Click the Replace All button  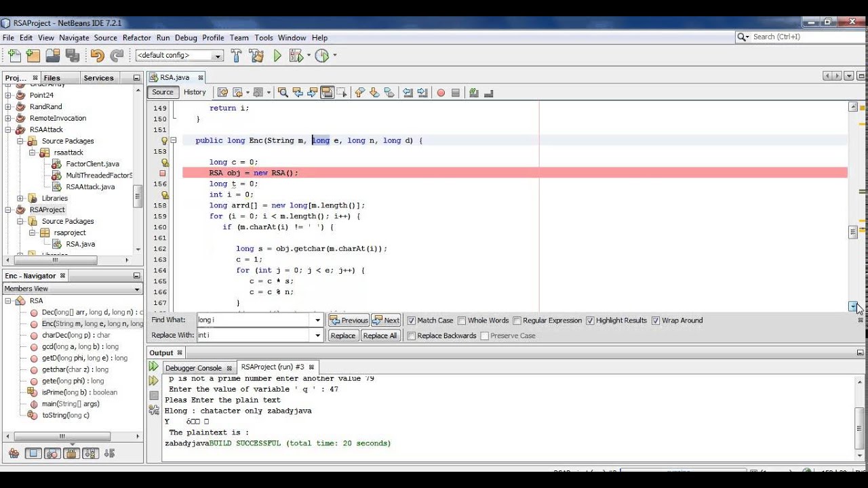[380, 335]
